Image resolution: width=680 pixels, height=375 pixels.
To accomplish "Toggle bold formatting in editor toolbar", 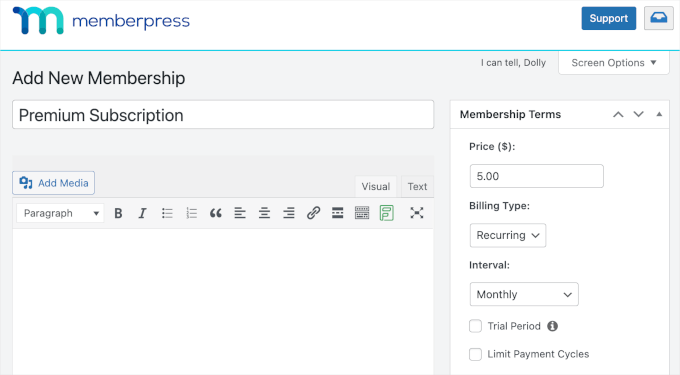I will tap(118, 213).
